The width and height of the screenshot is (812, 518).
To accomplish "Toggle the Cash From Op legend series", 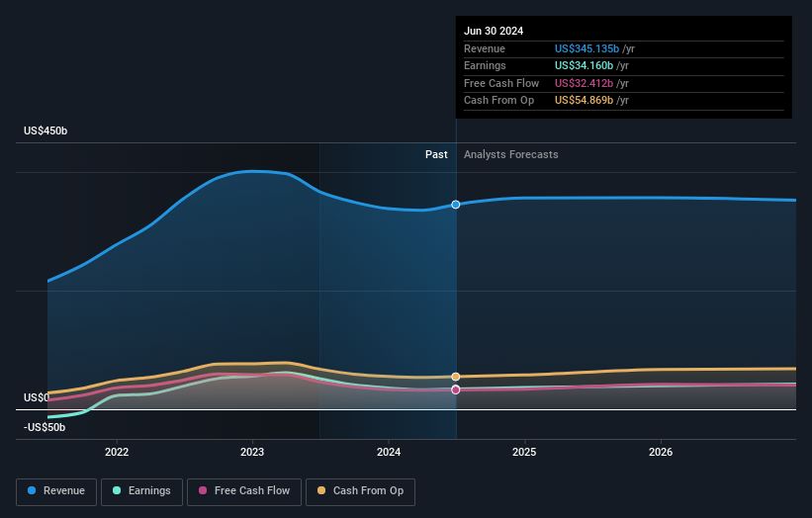I will tap(360, 491).
